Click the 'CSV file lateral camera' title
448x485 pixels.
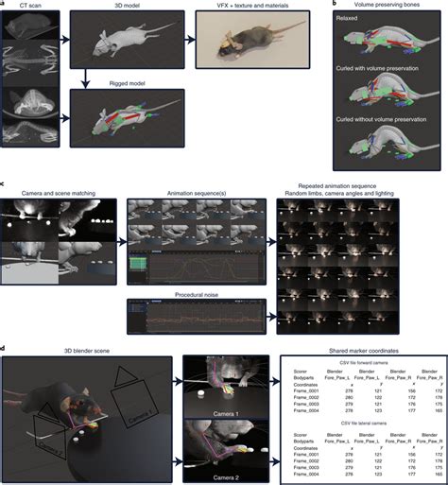point(364,423)
